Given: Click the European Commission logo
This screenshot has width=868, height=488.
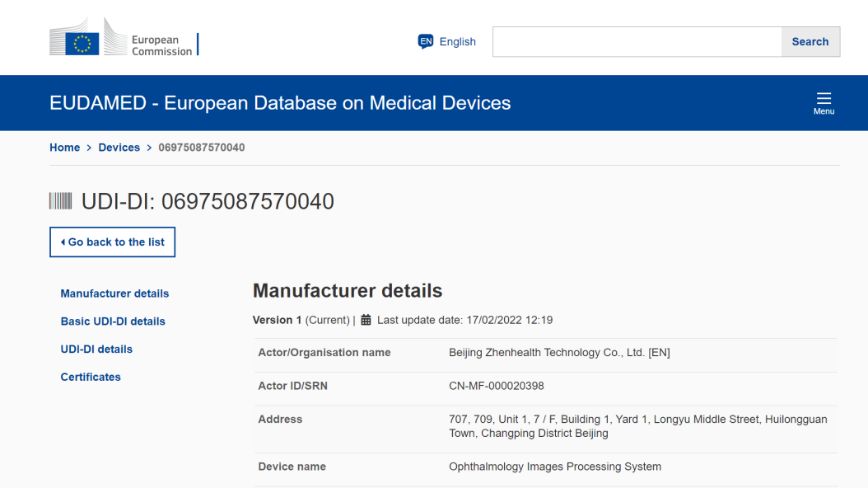Looking at the screenshot, I should [x=124, y=40].
